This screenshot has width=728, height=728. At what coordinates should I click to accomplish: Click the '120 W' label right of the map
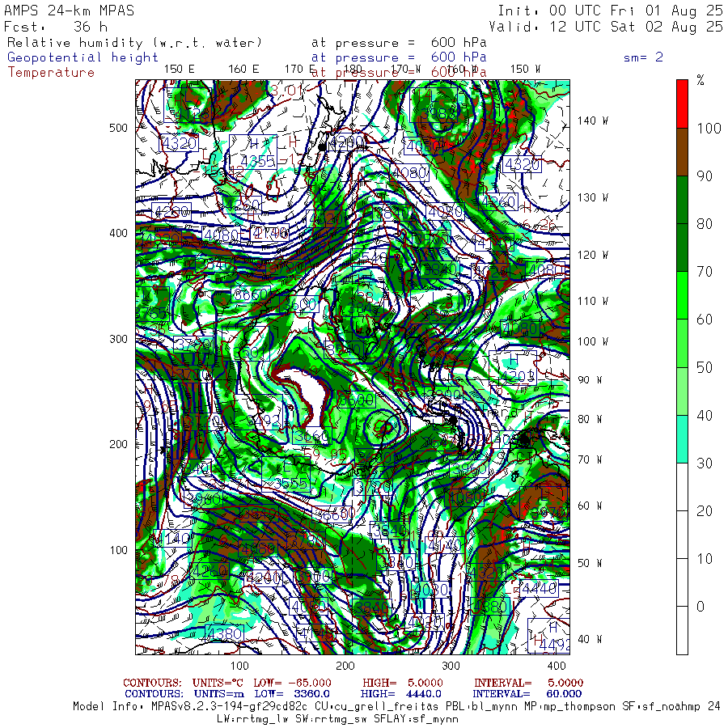pos(593,255)
